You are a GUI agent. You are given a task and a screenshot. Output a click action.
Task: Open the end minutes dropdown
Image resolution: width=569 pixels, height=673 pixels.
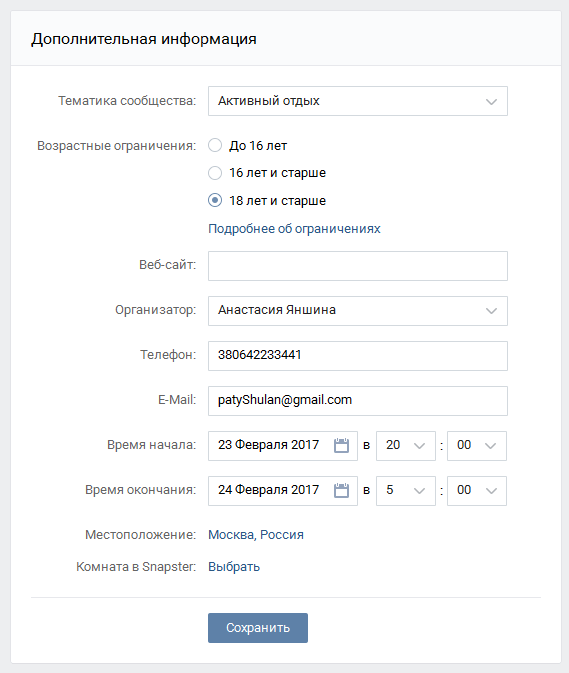[x=477, y=491]
